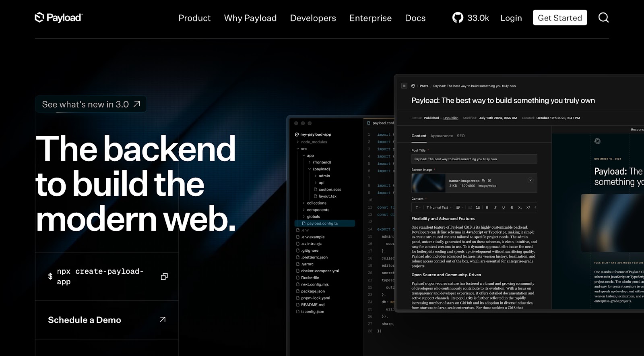Image resolution: width=644 pixels, height=356 pixels.
Task: Expand the collections folder
Action: point(304,203)
